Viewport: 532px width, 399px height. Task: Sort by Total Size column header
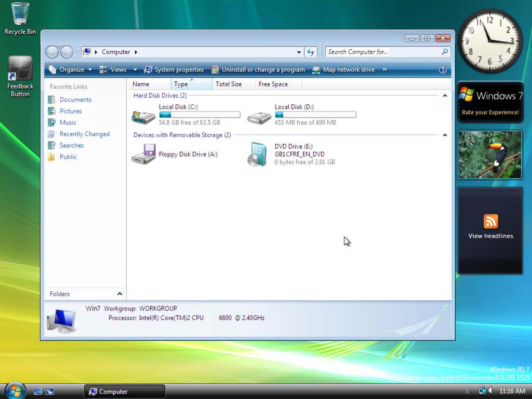tap(234, 84)
